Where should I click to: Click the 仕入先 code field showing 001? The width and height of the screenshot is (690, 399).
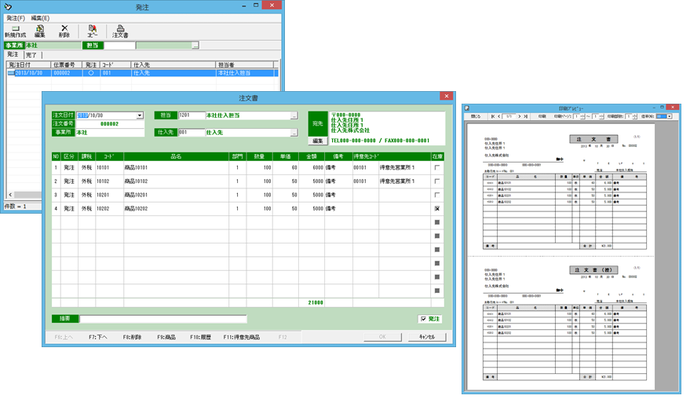coord(191,132)
